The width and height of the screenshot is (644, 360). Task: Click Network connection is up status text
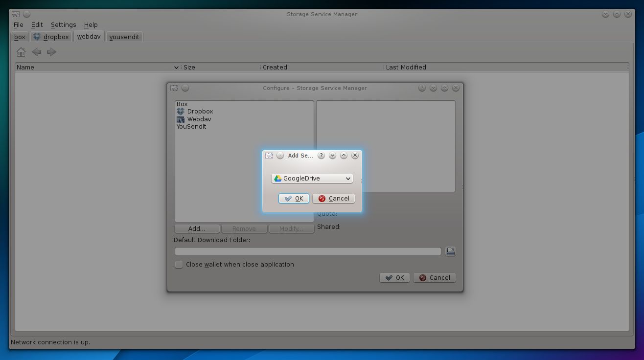(x=50, y=342)
